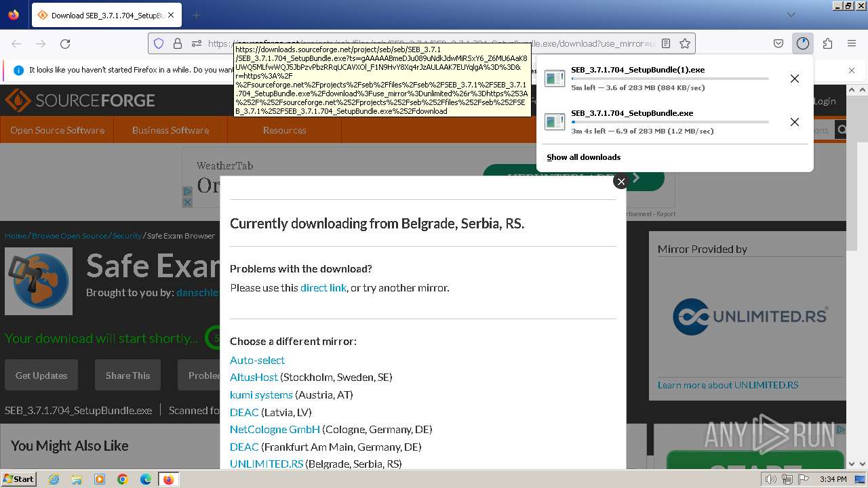Click the SourceForge logo

coord(80,101)
